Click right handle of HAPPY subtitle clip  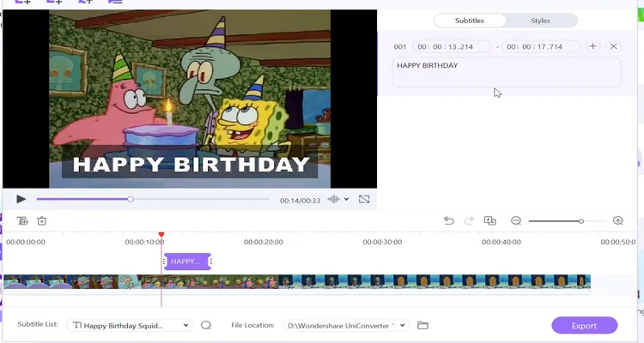pos(210,262)
